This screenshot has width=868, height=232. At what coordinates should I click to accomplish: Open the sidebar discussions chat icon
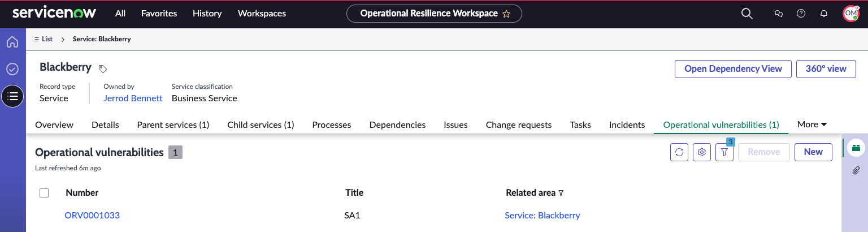tap(779, 14)
